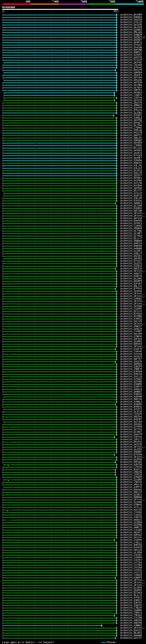Viewport: 146px width, 644px height.
Task: Click the cyan alignment bar for UniRef100_B9IHR5
Action: coord(60,15)
